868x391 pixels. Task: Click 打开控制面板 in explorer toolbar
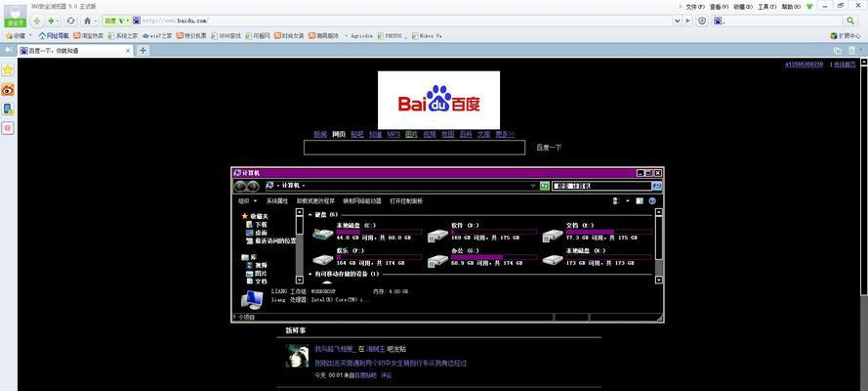pyautogui.click(x=406, y=201)
